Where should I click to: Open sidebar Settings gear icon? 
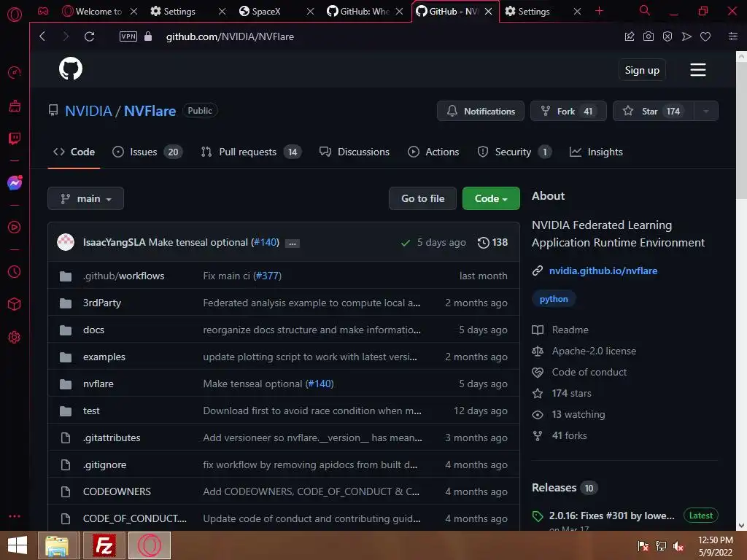click(x=15, y=337)
